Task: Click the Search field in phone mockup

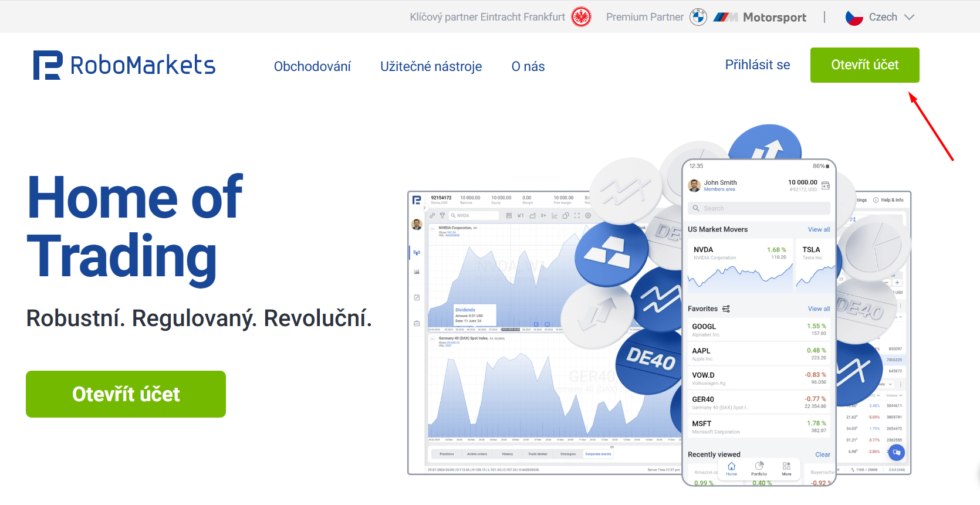Action: [x=759, y=208]
